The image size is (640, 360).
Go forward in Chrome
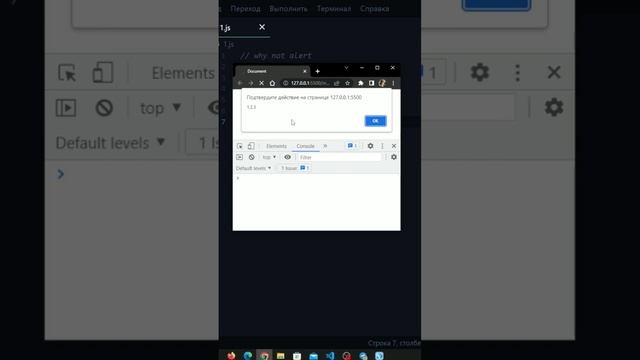(251, 83)
